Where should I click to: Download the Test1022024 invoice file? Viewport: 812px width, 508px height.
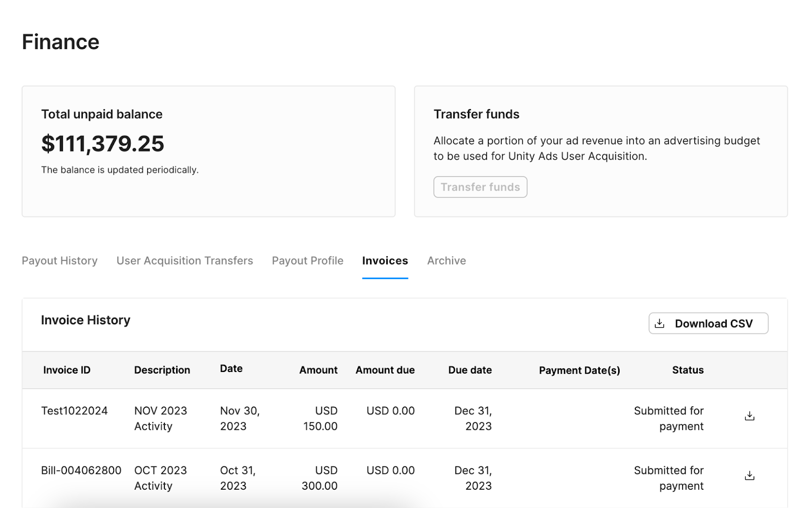[749, 417]
